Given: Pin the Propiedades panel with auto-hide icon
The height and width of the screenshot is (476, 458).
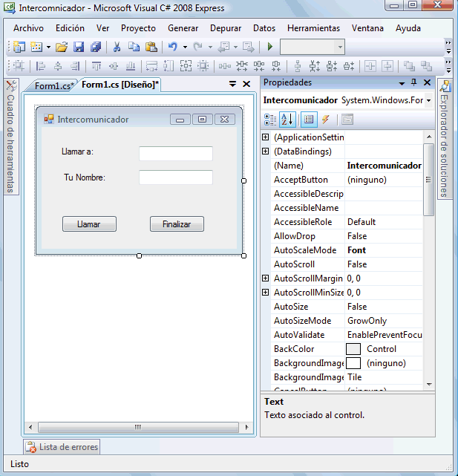Looking at the screenshot, I should click(x=414, y=83).
